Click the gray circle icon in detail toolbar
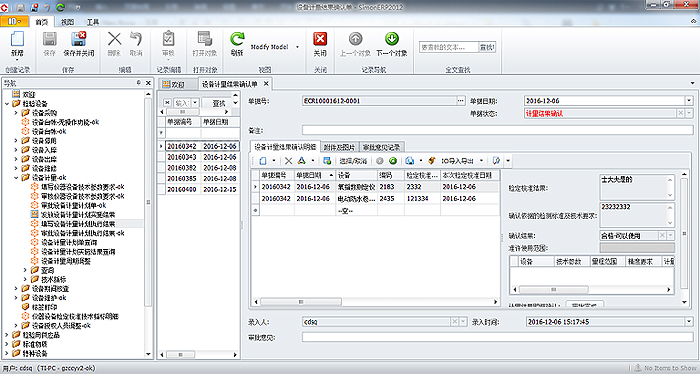The height and width of the screenshot is (374, 700). (x=379, y=161)
